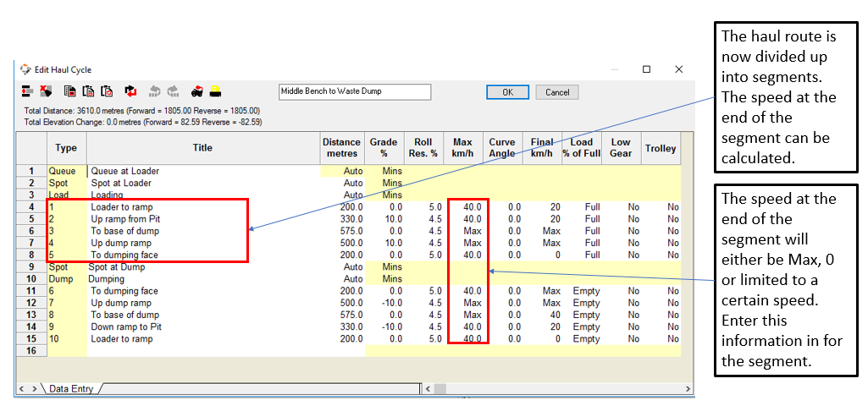Click the Insert Row toolbar icon
This screenshot has width=868, height=406.
click(x=27, y=92)
